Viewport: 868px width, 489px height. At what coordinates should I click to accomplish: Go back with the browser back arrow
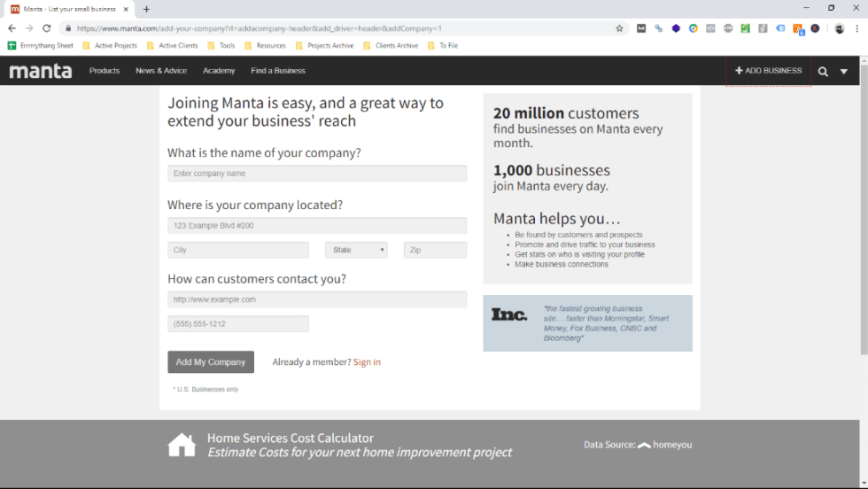click(12, 28)
